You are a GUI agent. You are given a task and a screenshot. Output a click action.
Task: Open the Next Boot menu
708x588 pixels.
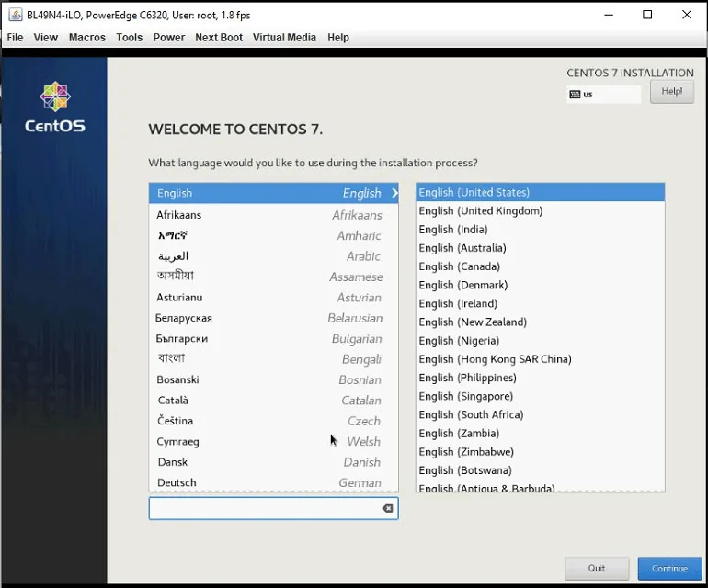pos(219,38)
